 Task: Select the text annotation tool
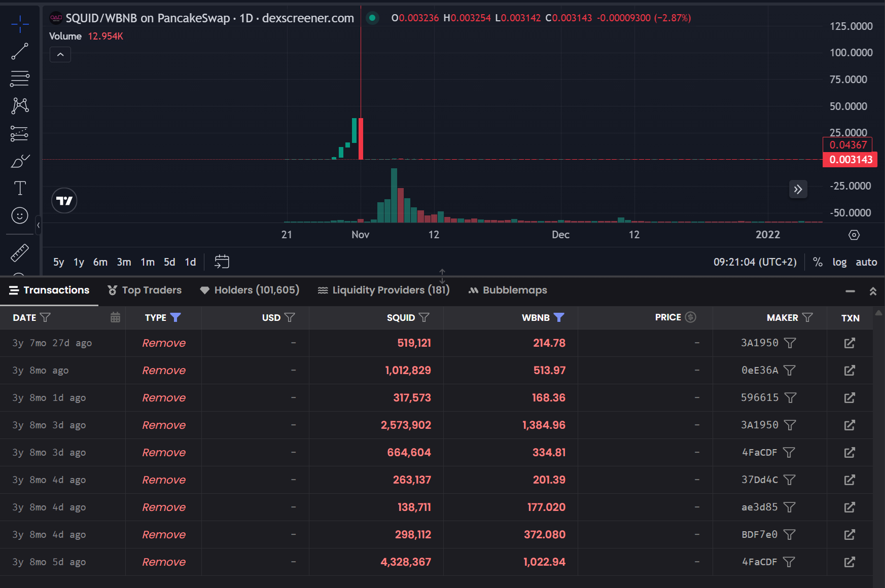(x=20, y=189)
